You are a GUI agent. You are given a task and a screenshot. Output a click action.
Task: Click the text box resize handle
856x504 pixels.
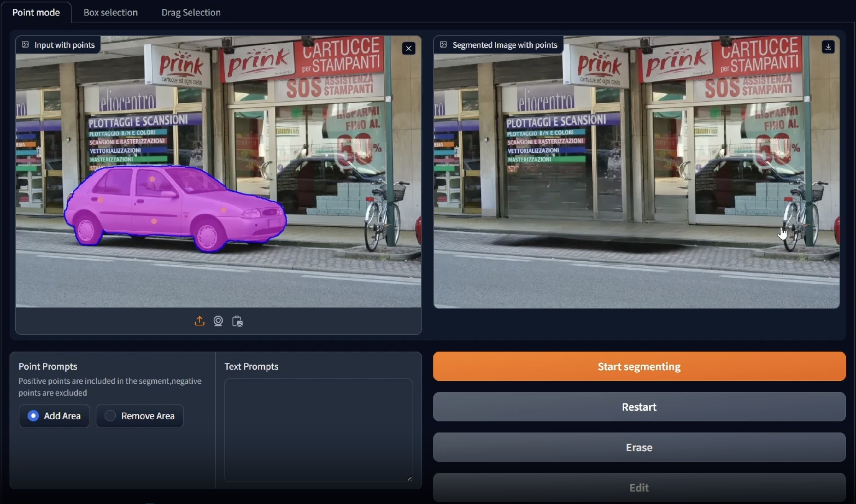coord(409,478)
